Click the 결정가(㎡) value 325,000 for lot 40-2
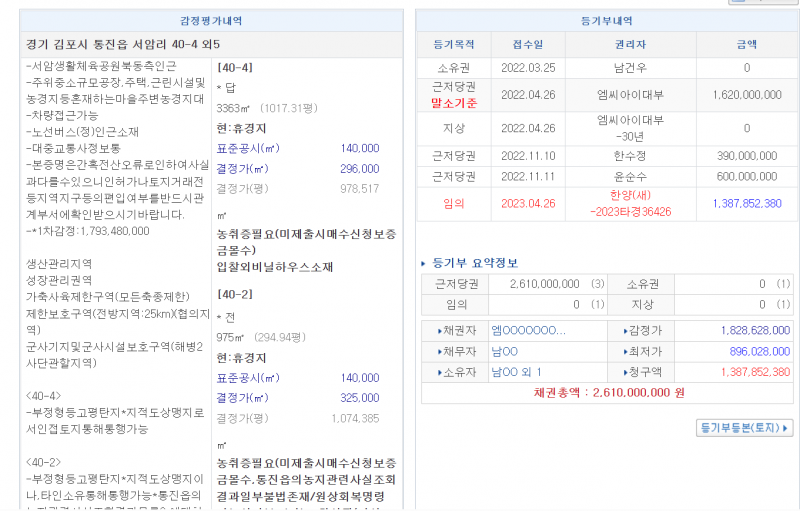This screenshot has width=800, height=511. 359,398
